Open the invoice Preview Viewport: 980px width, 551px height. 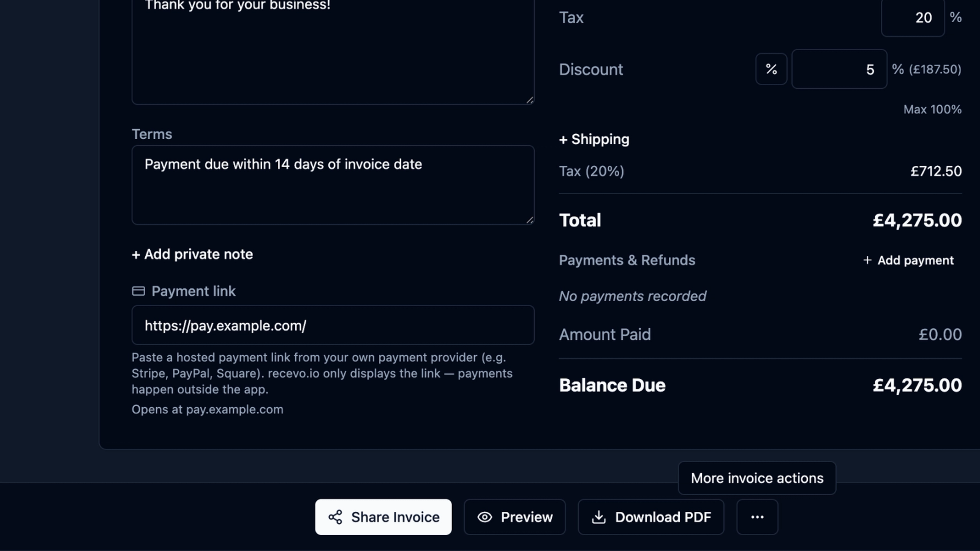(514, 517)
